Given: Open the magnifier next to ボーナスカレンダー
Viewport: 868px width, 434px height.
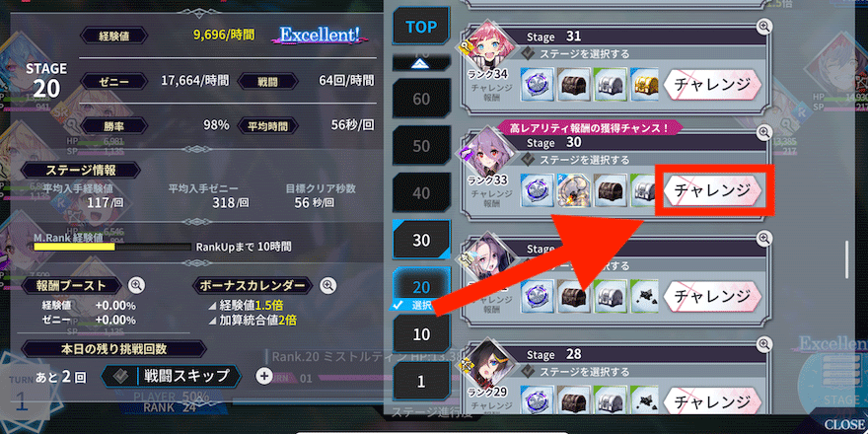Looking at the screenshot, I should pyautogui.click(x=327, y=286).
